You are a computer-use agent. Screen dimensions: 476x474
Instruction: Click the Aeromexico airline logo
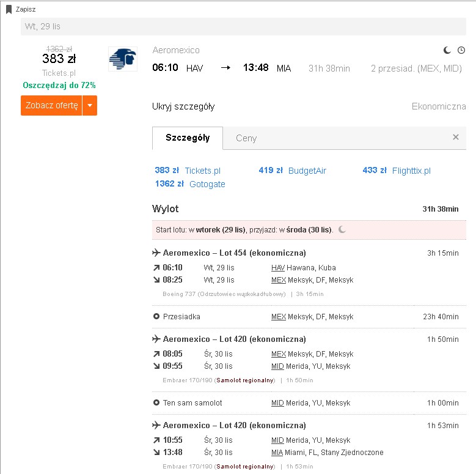tap(123, 59)
